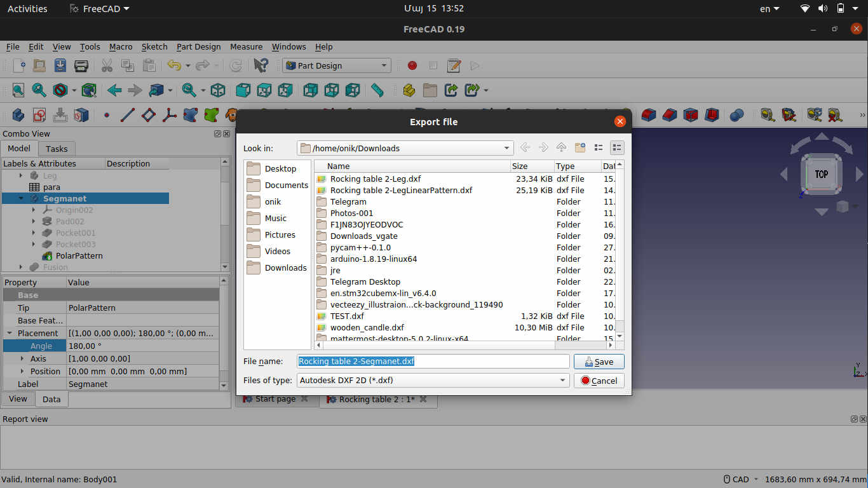Click the What's This help cursor icon
The image size is (868, 488).
pyautogui.click(x=261, y=65)
